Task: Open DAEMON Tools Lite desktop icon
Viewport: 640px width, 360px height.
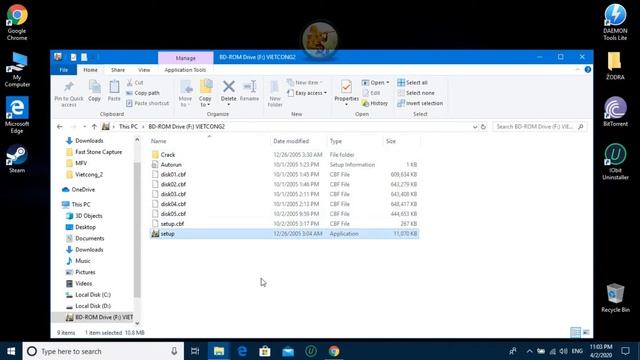Action: coord(615,22)
